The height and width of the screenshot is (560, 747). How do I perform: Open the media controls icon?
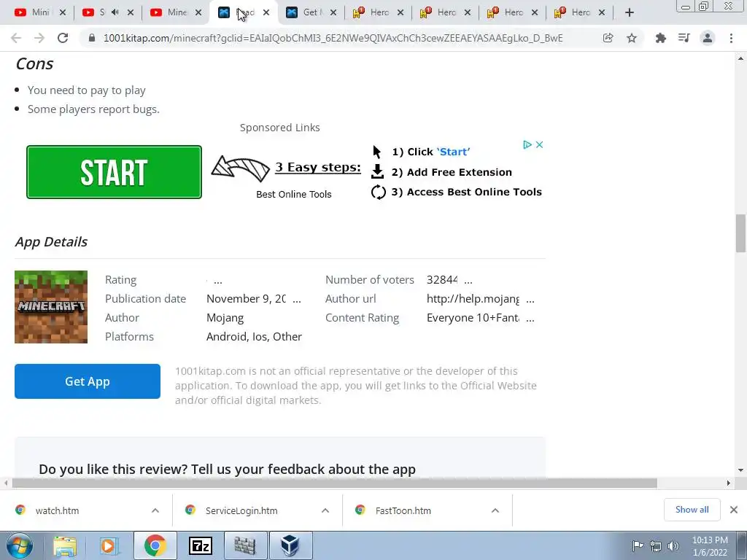(x=684, y=38)
